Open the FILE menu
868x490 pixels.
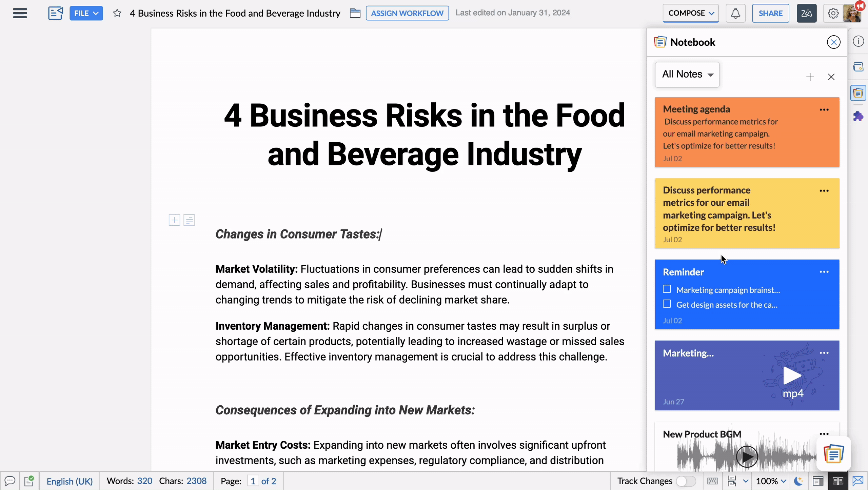86,13
